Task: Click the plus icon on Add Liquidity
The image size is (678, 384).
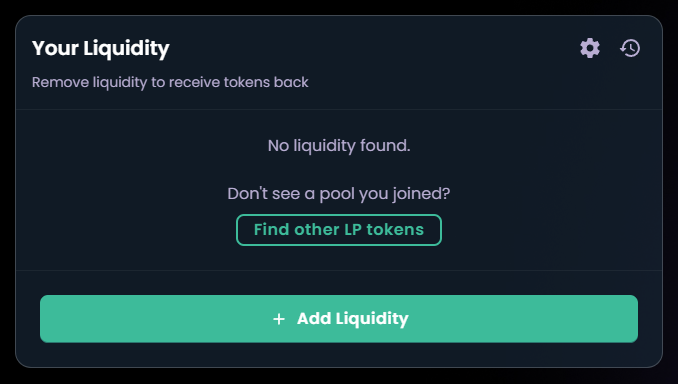Action: (x=279, y=319)
